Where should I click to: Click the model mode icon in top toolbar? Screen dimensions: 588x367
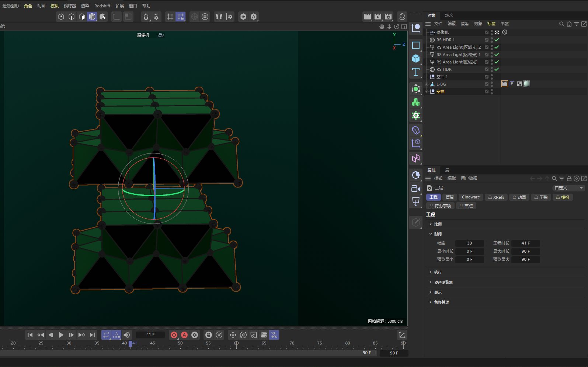92,17
